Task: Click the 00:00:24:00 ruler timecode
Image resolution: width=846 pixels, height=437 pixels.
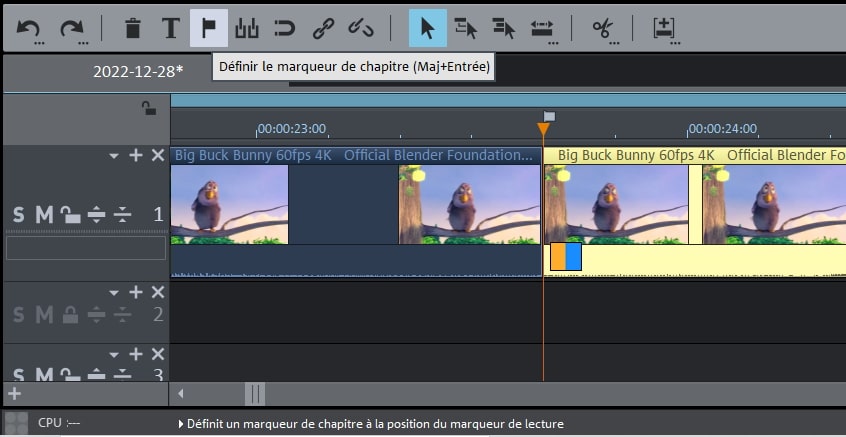Action: pos(723,129)
